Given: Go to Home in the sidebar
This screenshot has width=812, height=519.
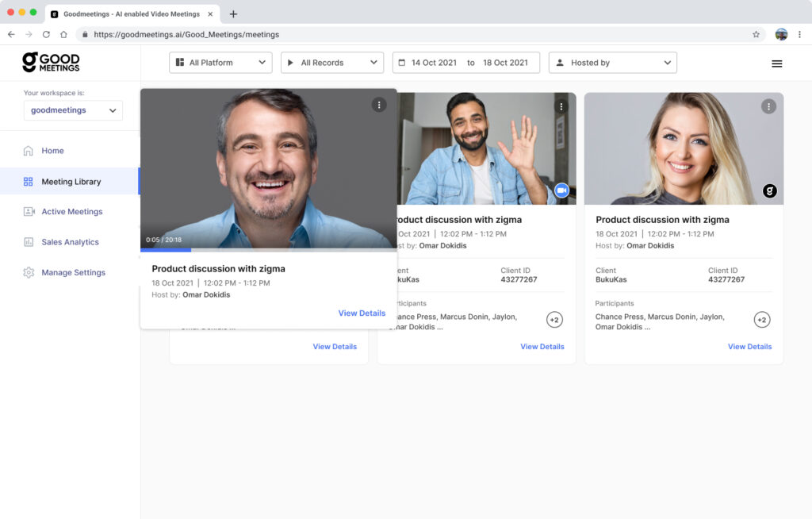Looking at the screenshot, I should click(x=52, y=151).
